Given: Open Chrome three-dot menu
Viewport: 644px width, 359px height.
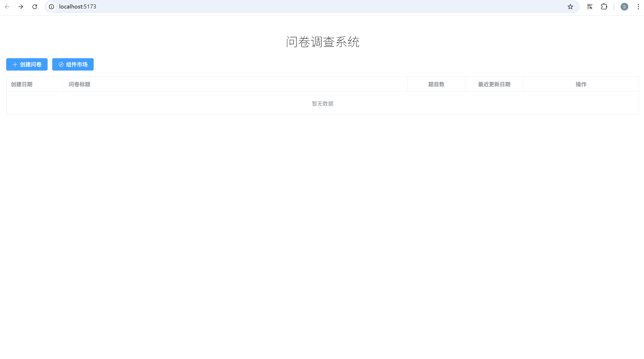Looking at the screenshot, I should [638, 7].
